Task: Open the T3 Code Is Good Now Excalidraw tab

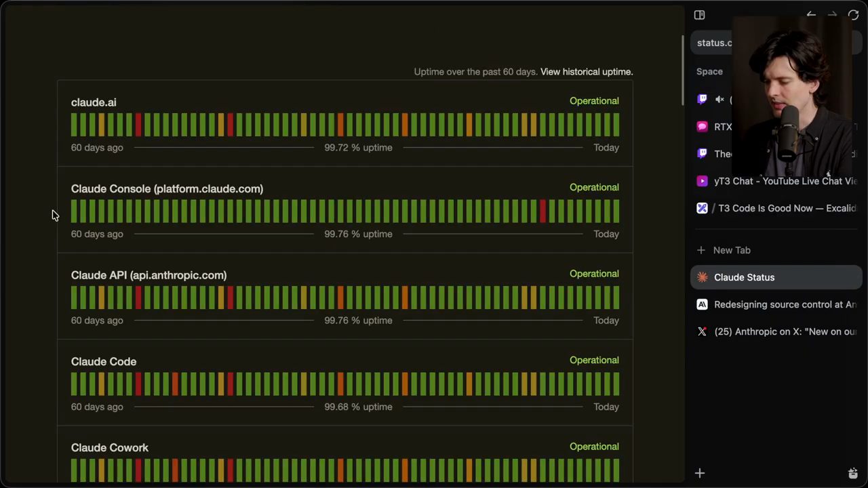Action: pyautogui.click(x=776, y=208)
